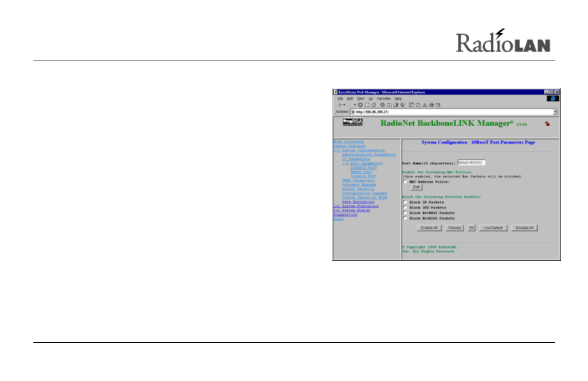Screen dimensions: 588x381
Task: Check Block IPX Packets
Action: [x=405, y=207]
